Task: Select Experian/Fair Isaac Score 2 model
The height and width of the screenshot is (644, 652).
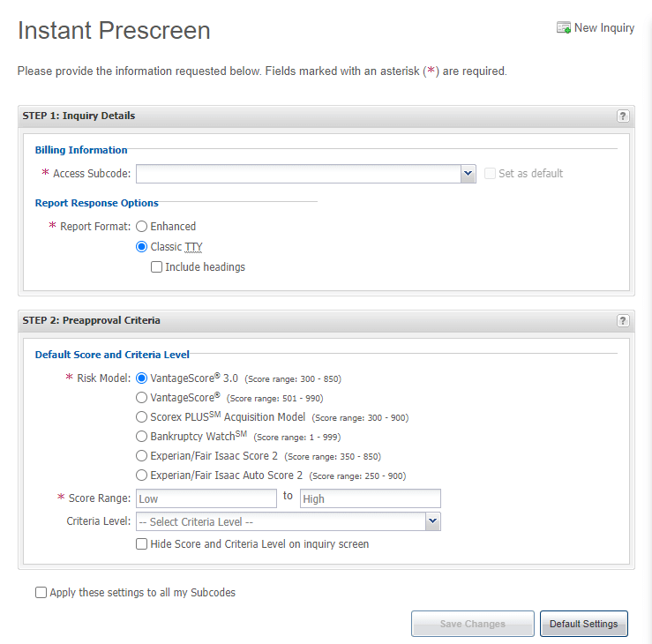Action: point(141,456)
